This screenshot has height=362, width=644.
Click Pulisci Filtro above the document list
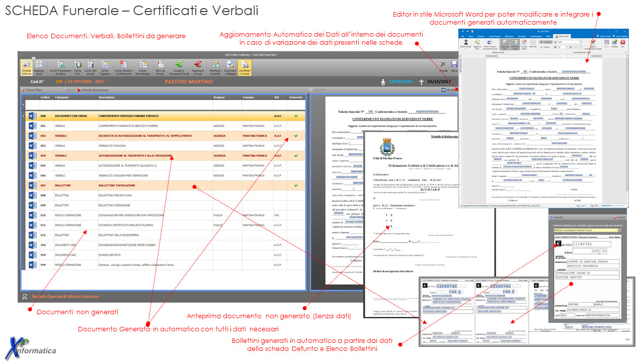tap(32, 90)
